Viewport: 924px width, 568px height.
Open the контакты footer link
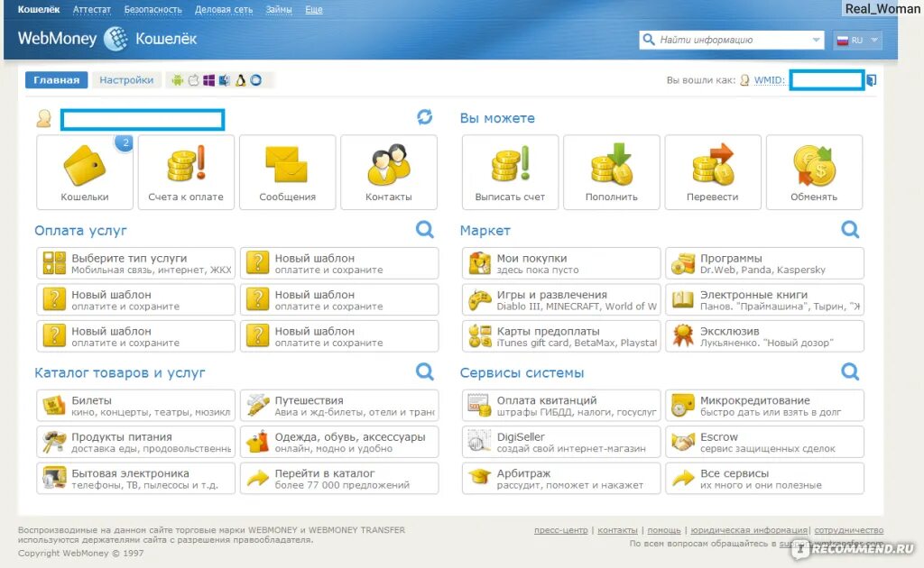[x=617, y=530]
